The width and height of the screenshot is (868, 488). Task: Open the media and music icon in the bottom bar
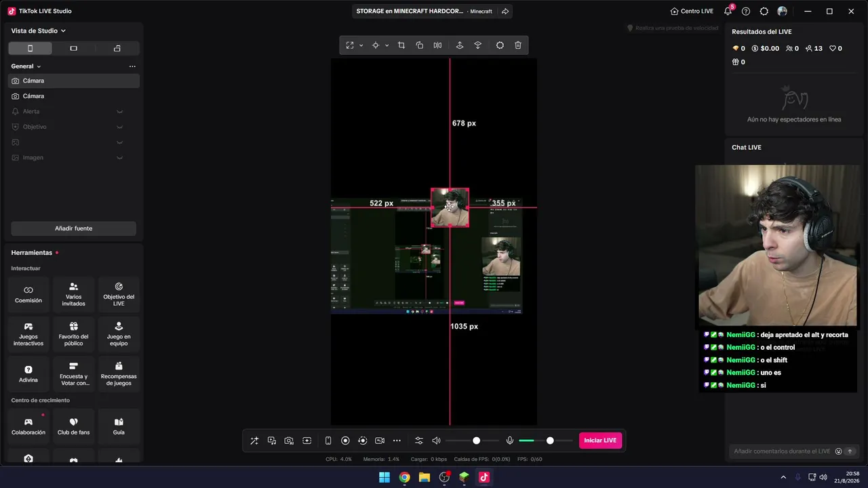[272, 441]
